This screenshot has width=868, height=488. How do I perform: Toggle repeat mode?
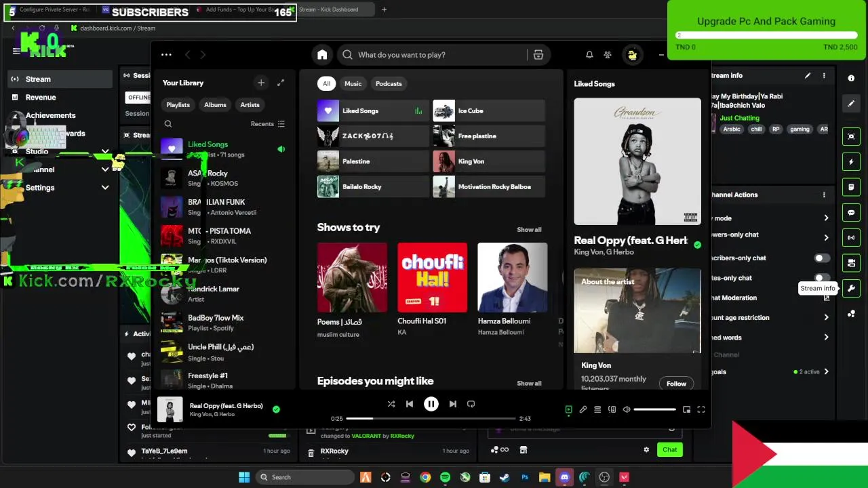click(471, 404)
